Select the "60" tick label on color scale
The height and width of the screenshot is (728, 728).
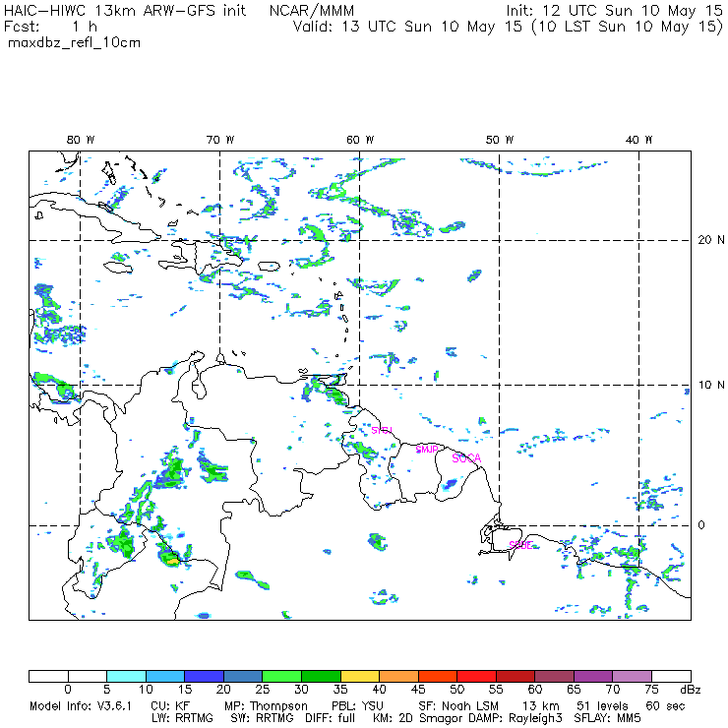pos(535,690)
